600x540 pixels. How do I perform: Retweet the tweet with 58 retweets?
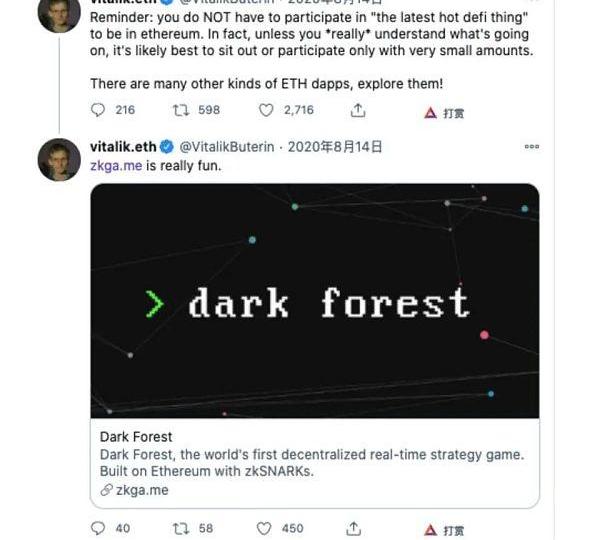click(181, 528)
